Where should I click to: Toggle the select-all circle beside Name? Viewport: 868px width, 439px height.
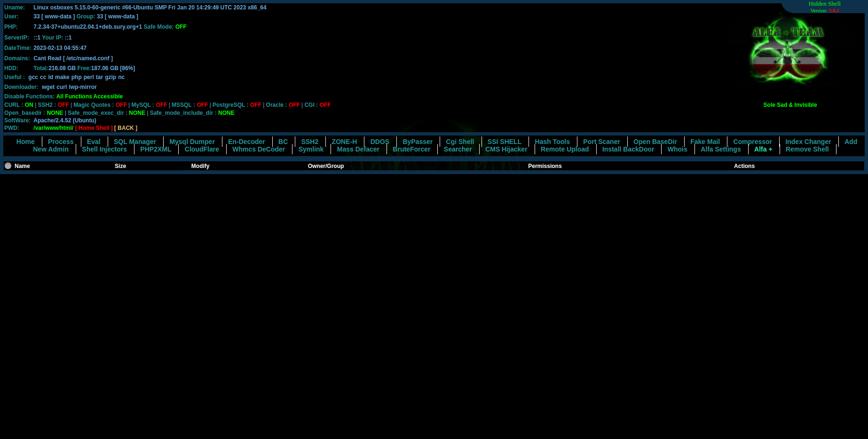pos(8,166)
